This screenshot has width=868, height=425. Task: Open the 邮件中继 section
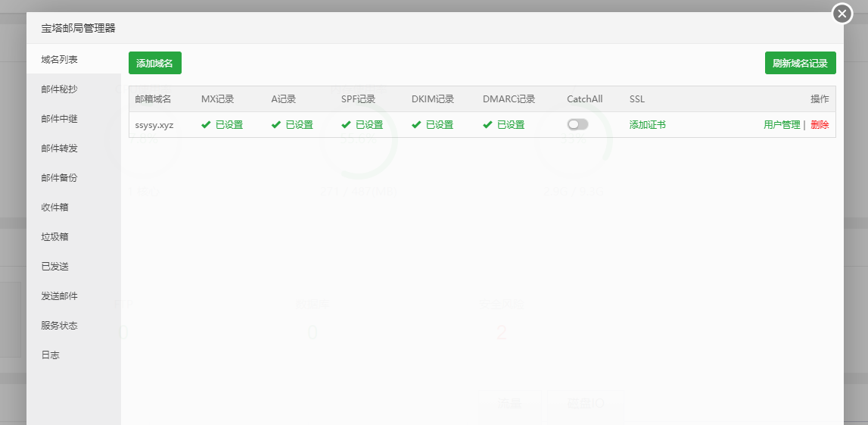(x=73, y=119)
